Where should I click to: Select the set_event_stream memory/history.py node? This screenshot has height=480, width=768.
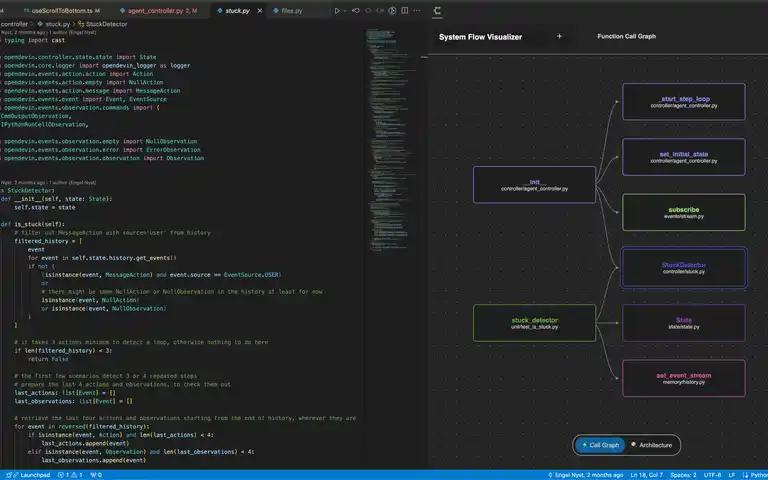(x=684, y=378)
